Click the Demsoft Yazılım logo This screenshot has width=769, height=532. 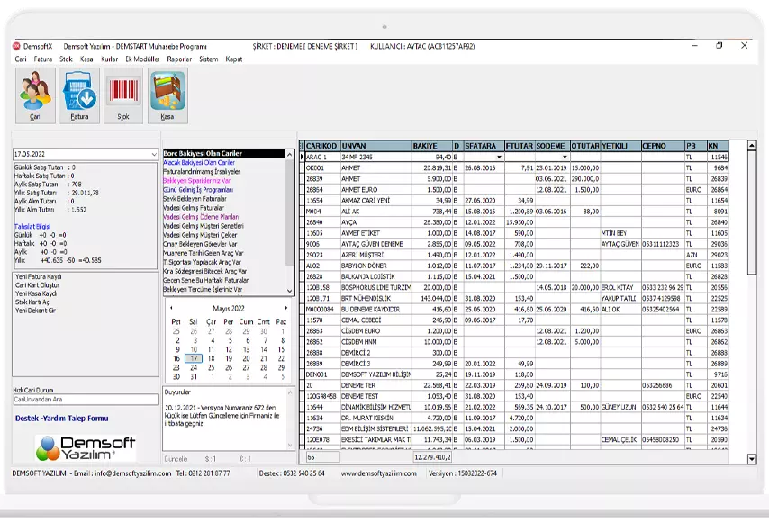pyautogui.click(x=85, y=446)
